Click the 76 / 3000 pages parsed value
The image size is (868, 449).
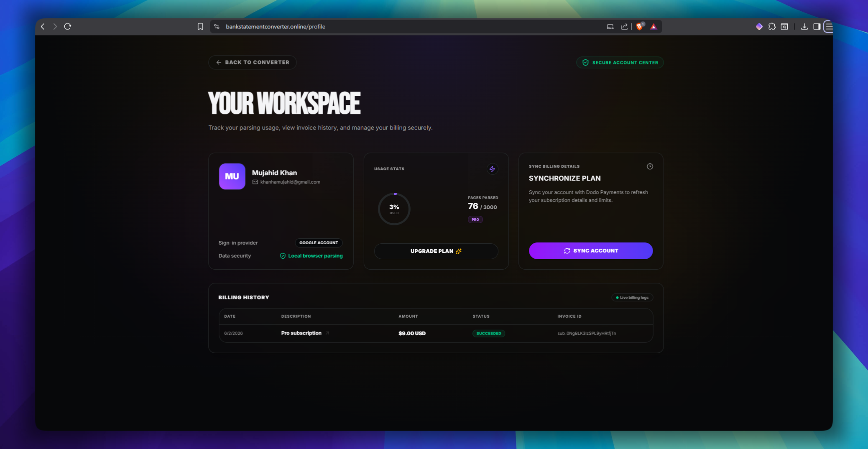coord(483,207)
